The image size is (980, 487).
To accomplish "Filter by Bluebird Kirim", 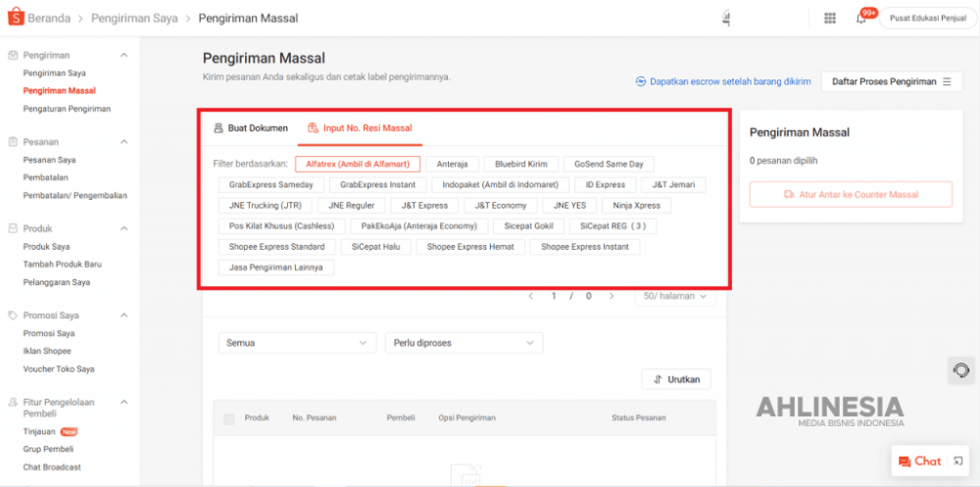I will [521, 164].
